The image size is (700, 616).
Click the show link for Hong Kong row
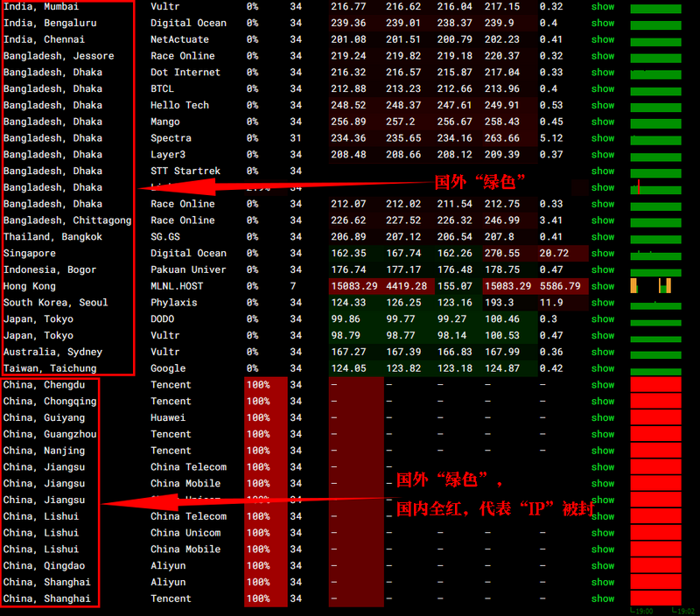tap(602, 286)
